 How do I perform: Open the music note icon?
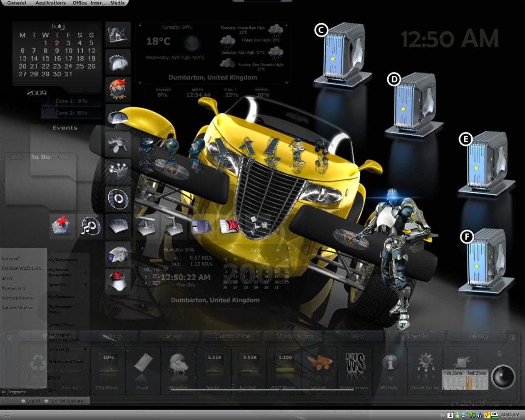(90, 226)
